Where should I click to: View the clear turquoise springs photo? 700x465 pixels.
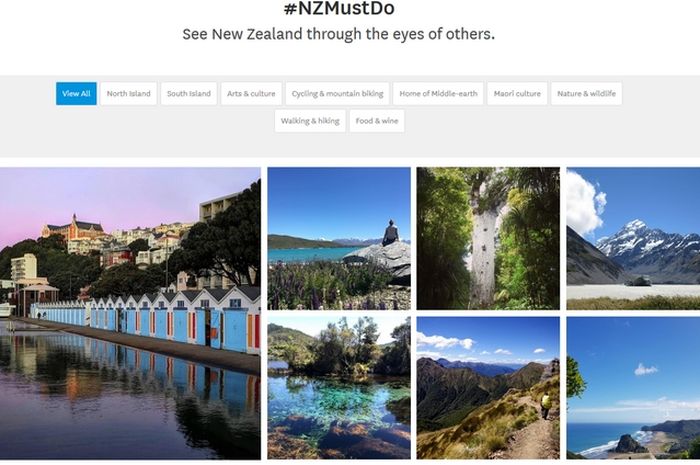(339, 388)
